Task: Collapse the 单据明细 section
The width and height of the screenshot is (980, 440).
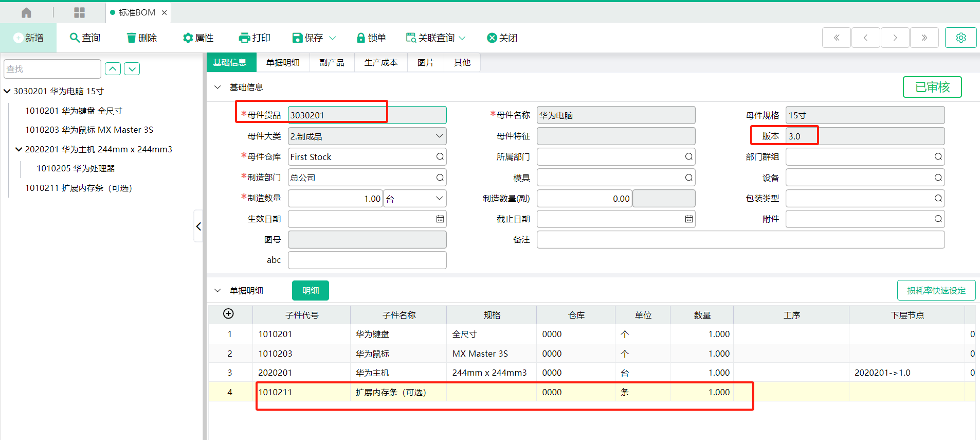Action: tap(217, 290)
